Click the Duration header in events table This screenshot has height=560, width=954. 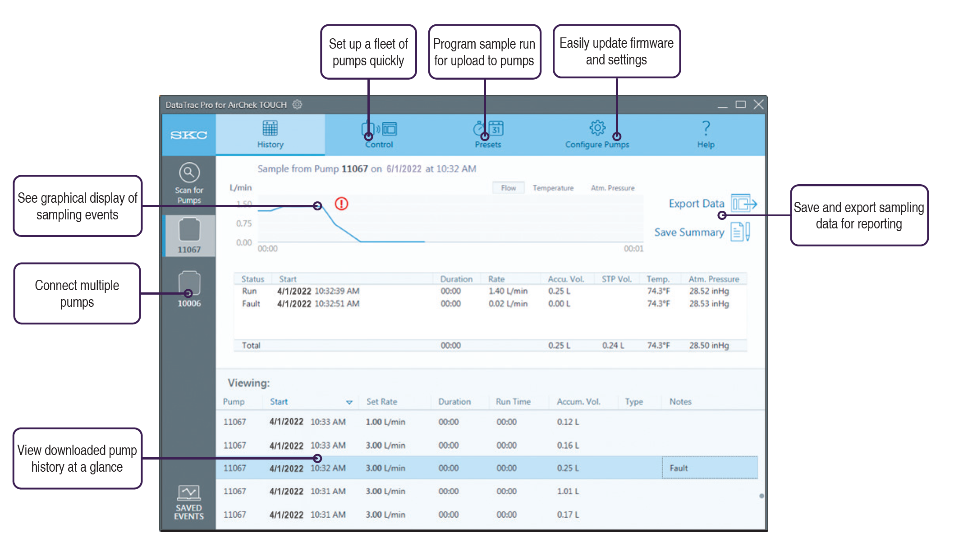tap(456, 279)
